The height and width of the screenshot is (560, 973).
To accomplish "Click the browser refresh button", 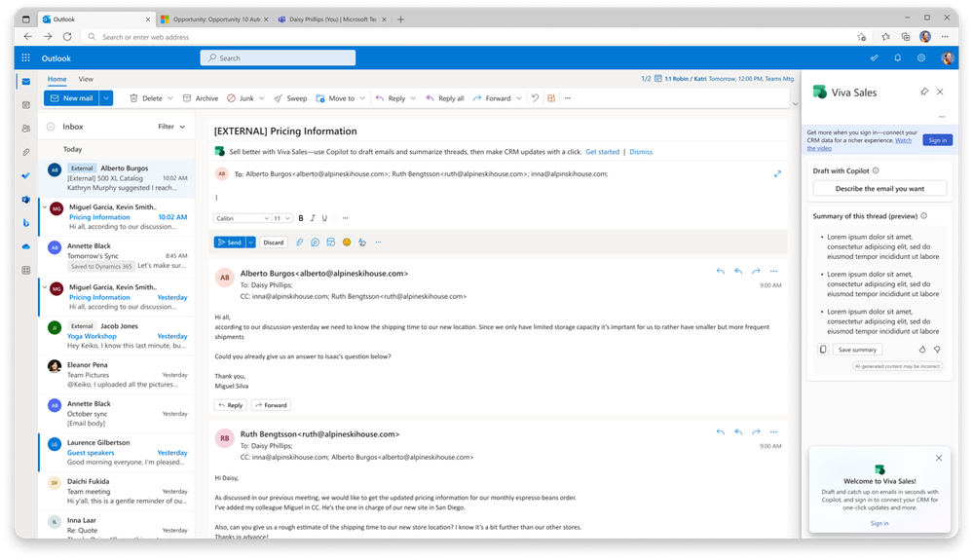I will coord(67,37).
